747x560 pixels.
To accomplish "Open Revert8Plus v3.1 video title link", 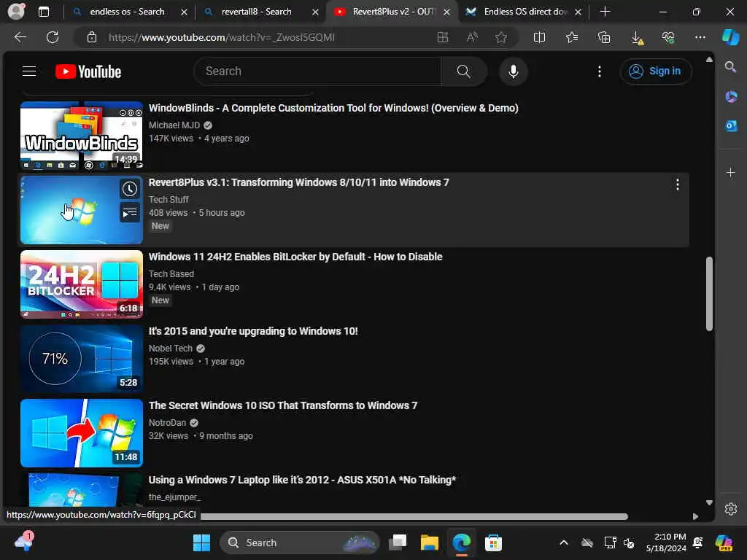I will click(298, 182).
